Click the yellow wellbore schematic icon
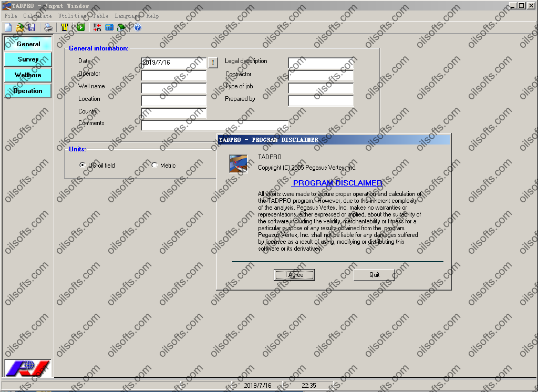 click(65, 27)
